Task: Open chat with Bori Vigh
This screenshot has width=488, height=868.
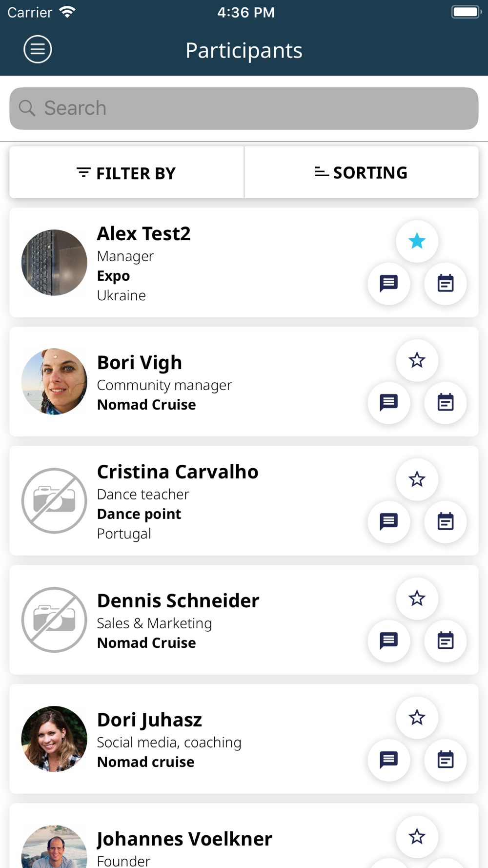Action: click(x=388, y=402)
